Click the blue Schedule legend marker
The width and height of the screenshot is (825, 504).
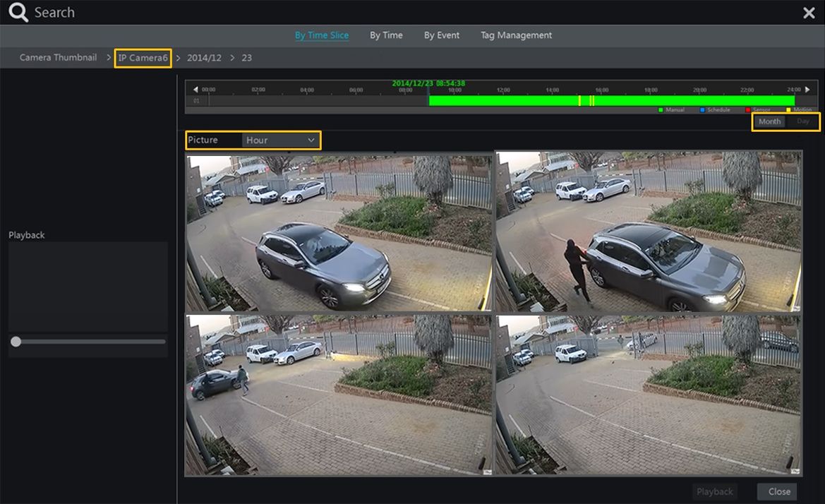703,110
